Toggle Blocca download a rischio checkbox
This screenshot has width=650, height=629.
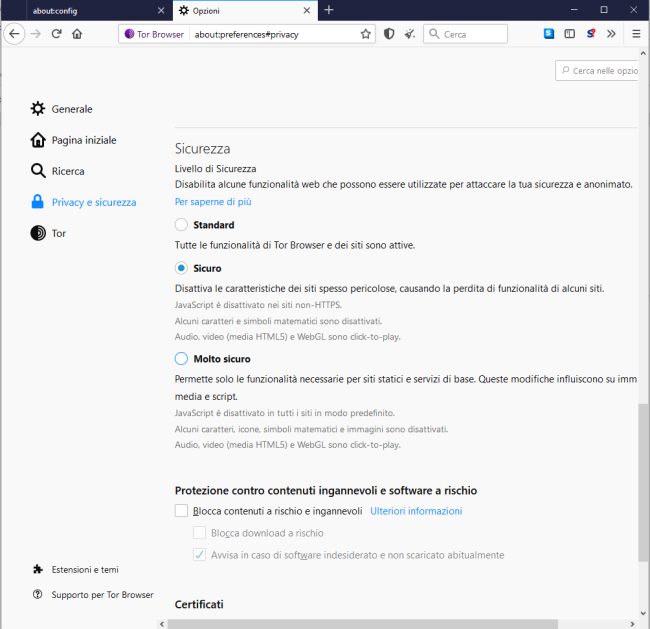coord(199,533)
